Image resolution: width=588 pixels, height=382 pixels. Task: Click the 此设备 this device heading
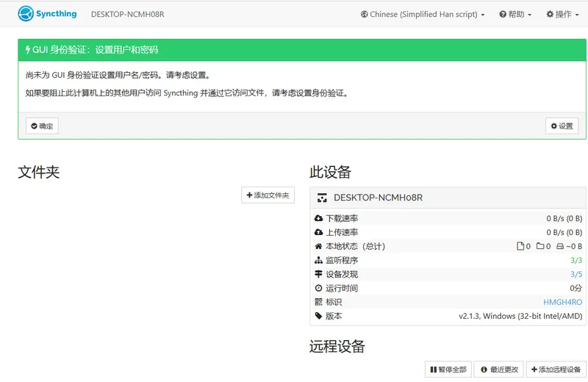pyautogui.click(x=330, y=172)
